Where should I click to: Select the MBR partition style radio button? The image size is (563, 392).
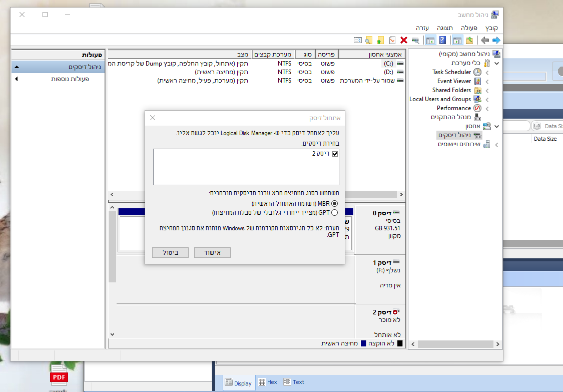click(335, 203)
